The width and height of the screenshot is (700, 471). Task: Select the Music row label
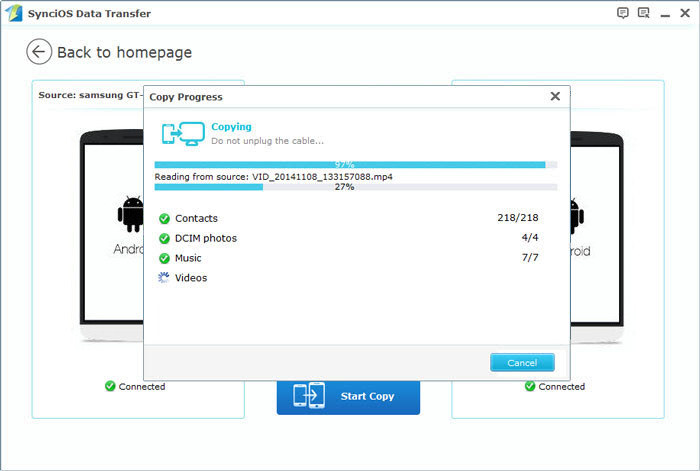coord(188,258)
